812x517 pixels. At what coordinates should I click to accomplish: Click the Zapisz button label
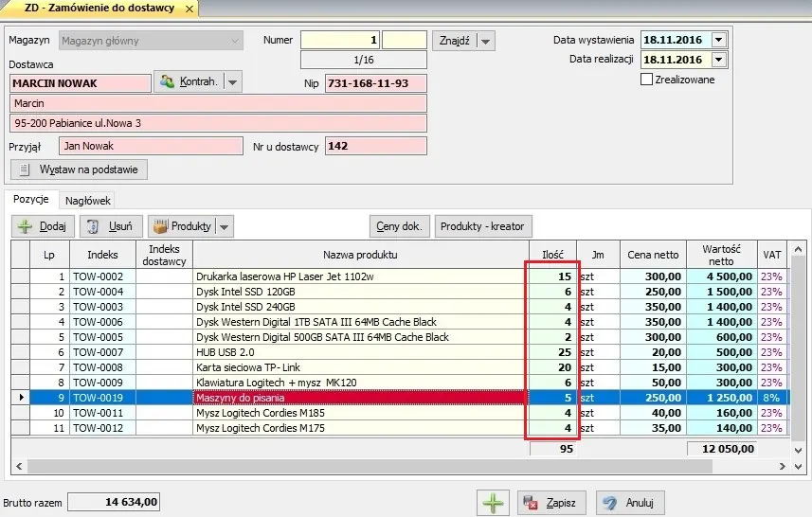pos(561,503)
